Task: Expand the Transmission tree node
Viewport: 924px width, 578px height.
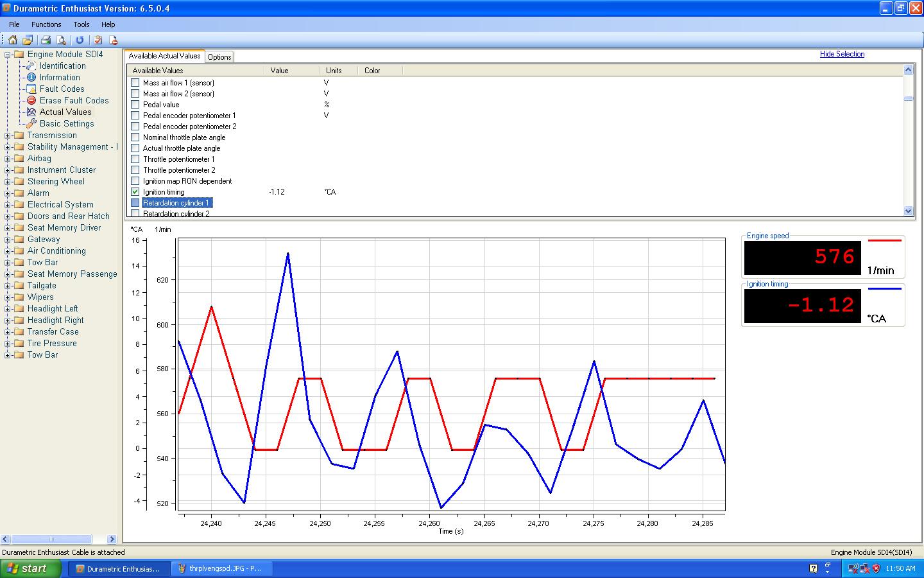Action: coord(8,136)
